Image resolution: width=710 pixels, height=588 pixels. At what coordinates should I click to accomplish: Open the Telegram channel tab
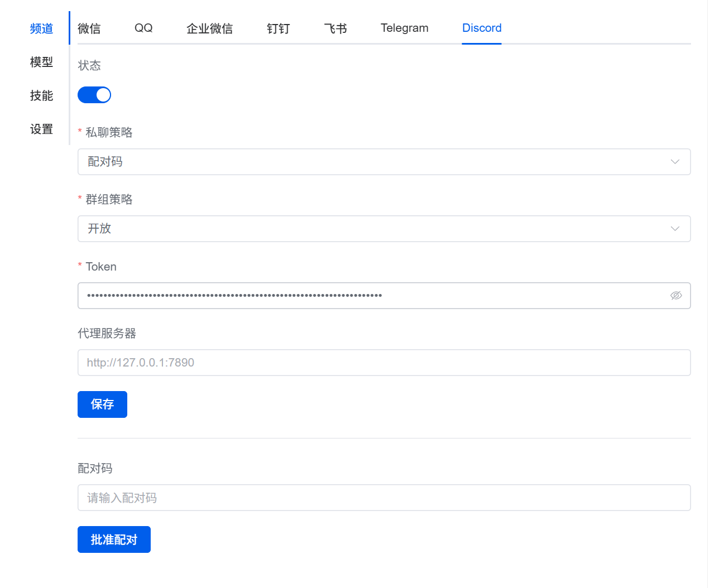tap(404, 28)
